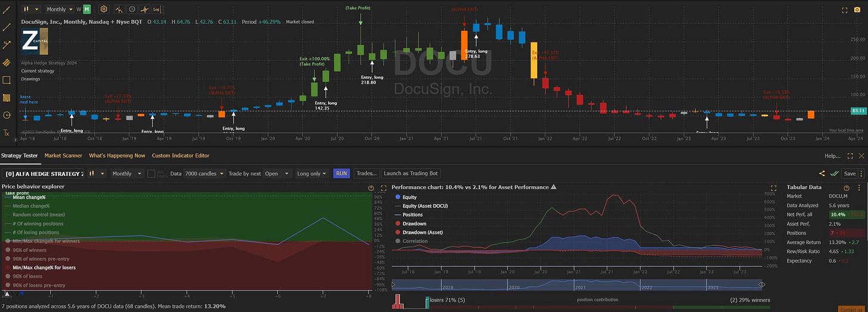Screen dimensions: 868x312
Task: Open the Market Scanner tab
Action: [63, 156]
